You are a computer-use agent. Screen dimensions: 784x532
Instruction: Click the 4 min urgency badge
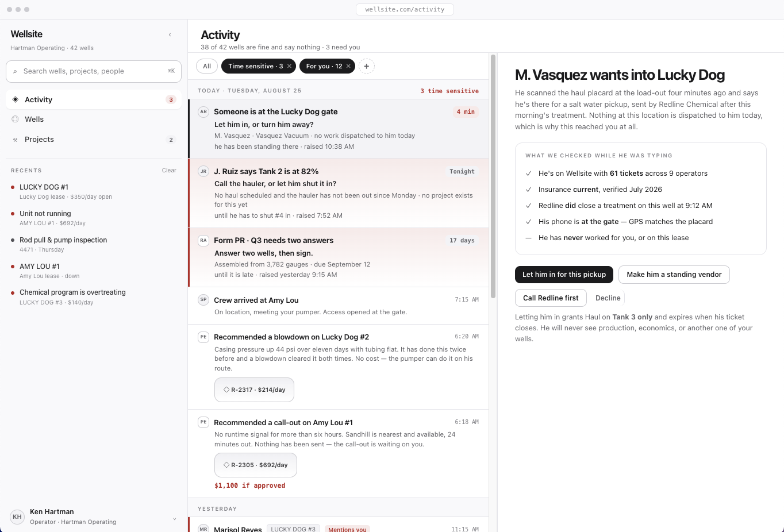pyautogui.click(x=466, y=112)
